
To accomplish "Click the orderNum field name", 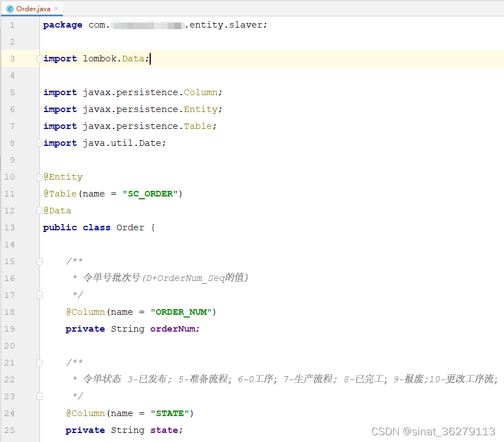I will [x=173, y=328].
